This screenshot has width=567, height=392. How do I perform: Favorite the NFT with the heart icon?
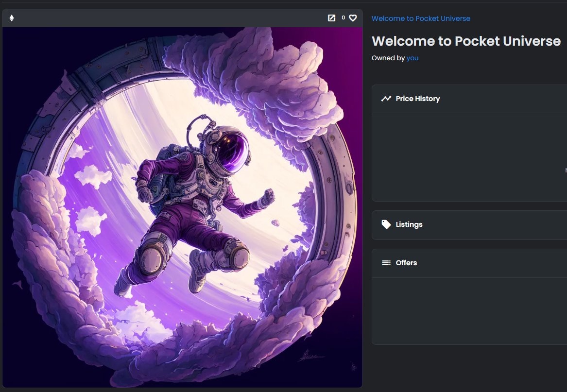353,17
